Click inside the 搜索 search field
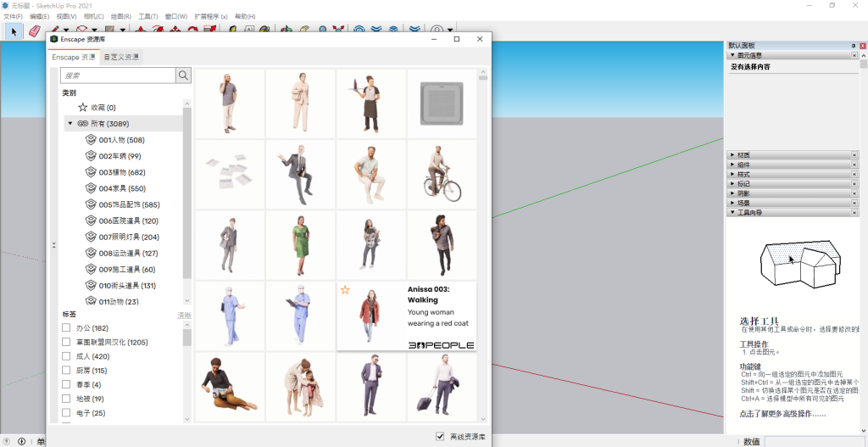 (117, 75)
